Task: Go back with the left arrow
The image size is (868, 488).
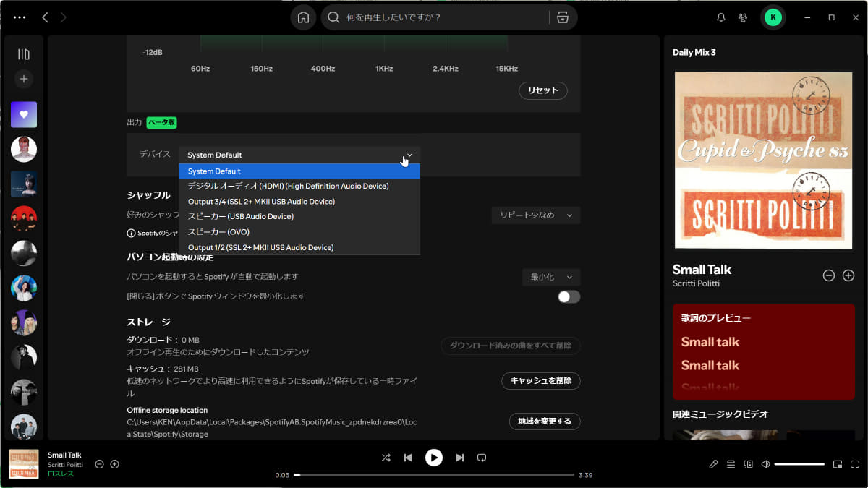Action: (x=45, y=17)
